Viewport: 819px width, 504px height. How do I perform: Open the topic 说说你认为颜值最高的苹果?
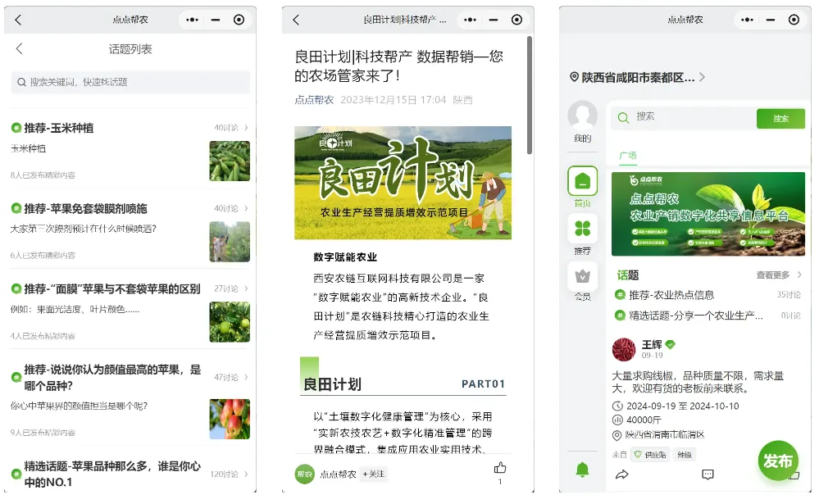click(112, 378)
